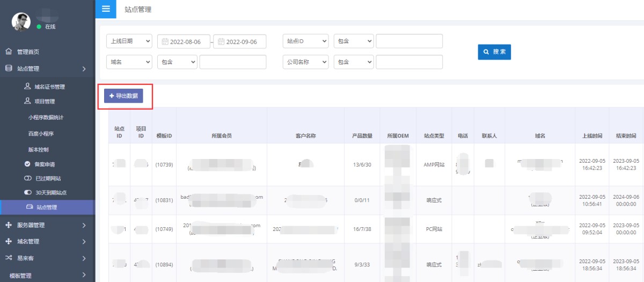The width and height of the screenshot is (644, 282).
Task: Click the text input next to 域名 filter
Action: click(x=233, y=62)
